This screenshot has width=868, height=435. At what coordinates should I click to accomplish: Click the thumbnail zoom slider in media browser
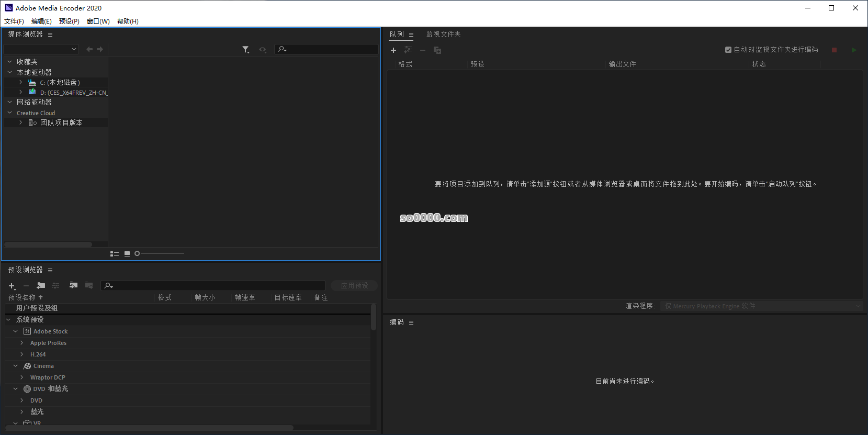coord(160,254)
